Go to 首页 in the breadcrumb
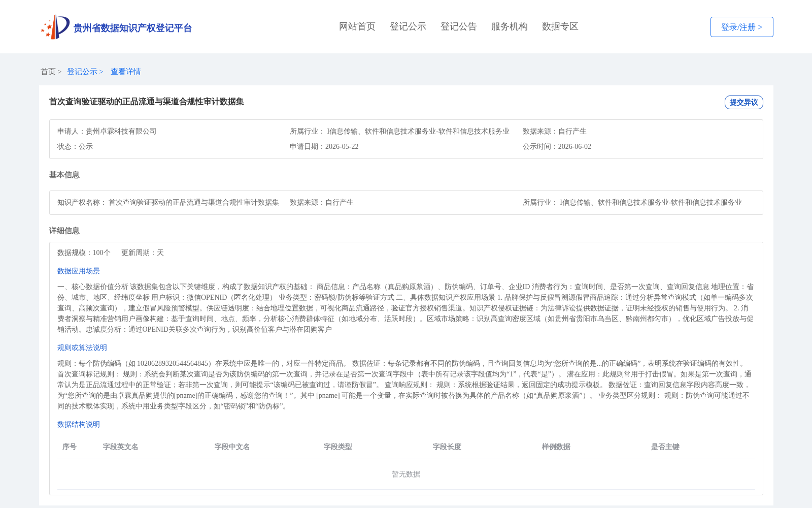This screenshot has width=812, height=508. point(48,72)
